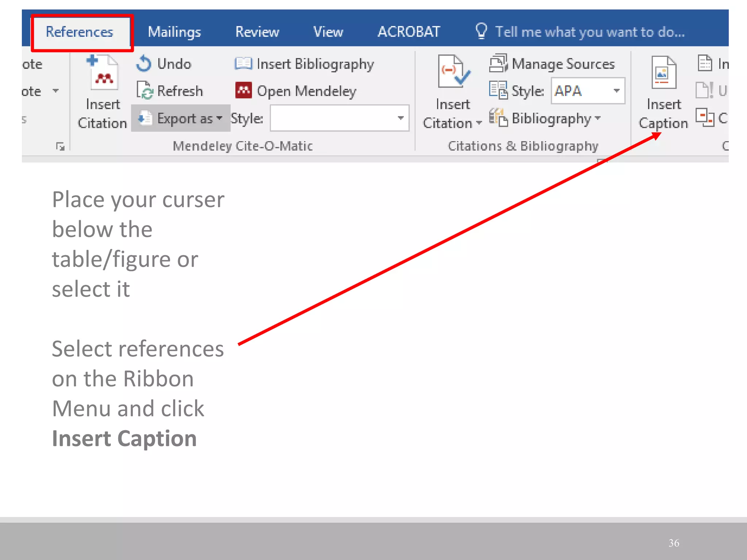
Task: Click the Export as icon
Action: [145, 118]
